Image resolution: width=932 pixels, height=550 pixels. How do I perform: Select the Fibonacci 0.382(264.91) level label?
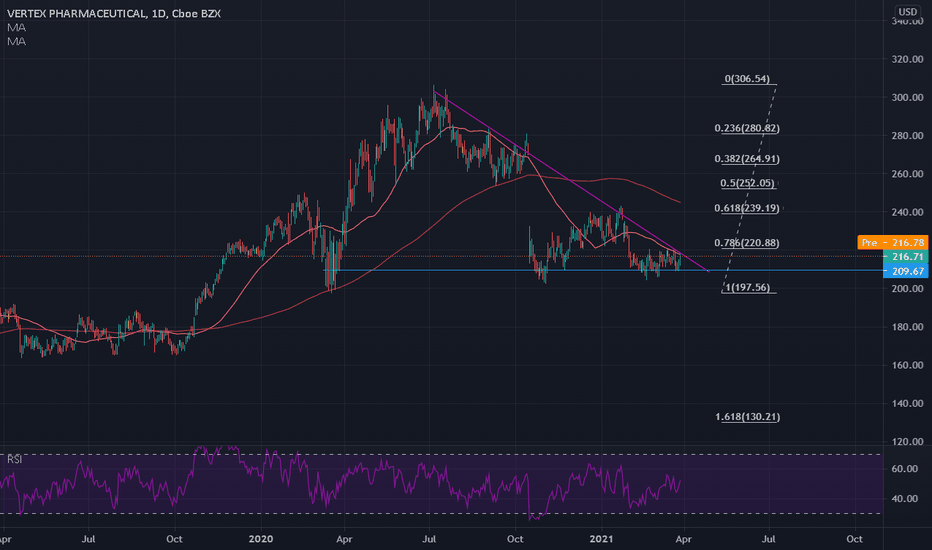(747, 159)
